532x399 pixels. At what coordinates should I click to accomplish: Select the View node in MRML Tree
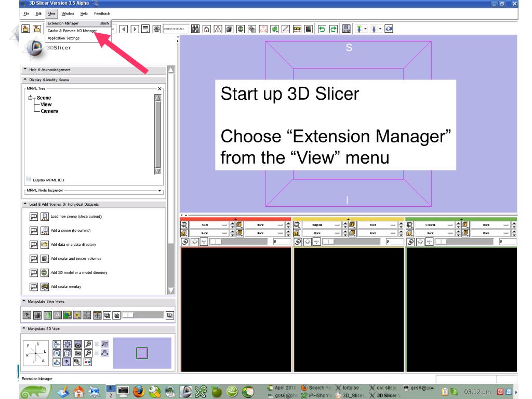[x=46, y=104]
